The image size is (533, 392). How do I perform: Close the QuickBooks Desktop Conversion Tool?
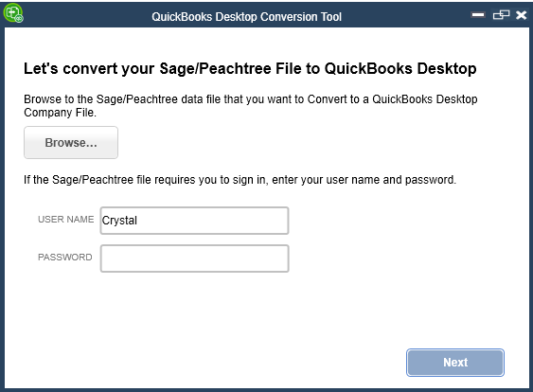521,14
